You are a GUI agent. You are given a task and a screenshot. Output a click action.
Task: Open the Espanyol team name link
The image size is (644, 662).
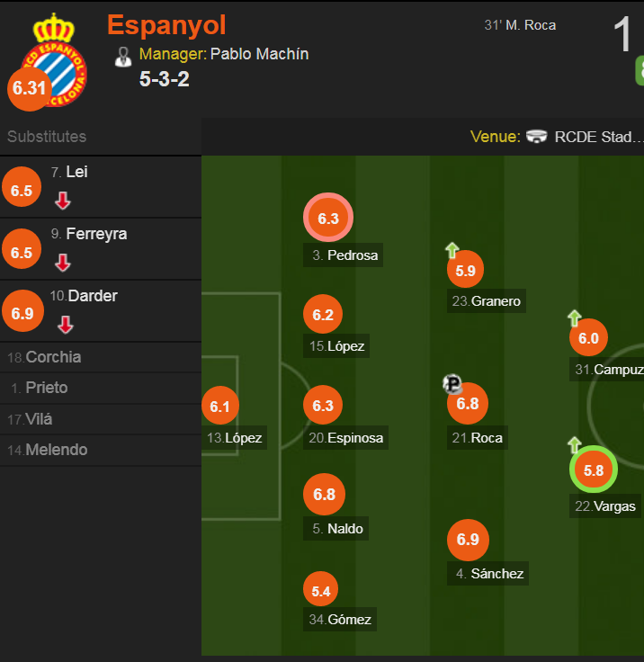coord(166,25)
